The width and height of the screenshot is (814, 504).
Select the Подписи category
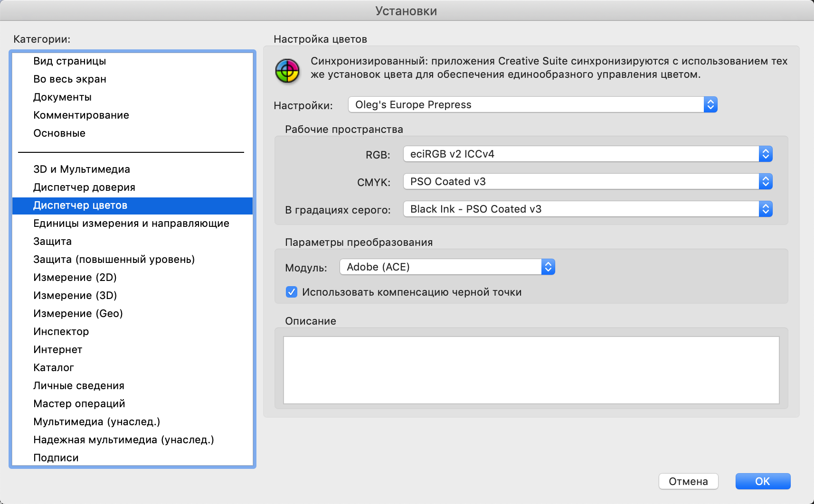point(133,457)
